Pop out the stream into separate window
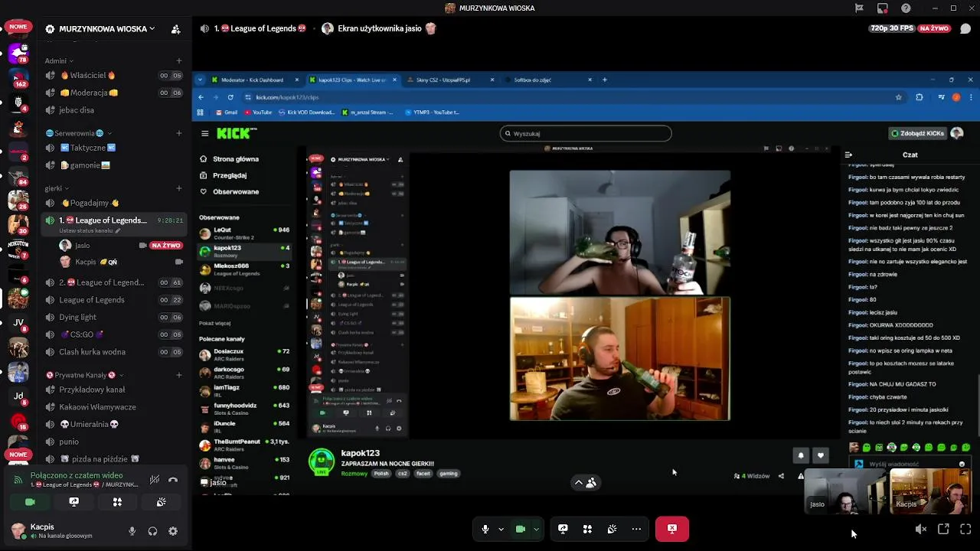 click(943, 529)
